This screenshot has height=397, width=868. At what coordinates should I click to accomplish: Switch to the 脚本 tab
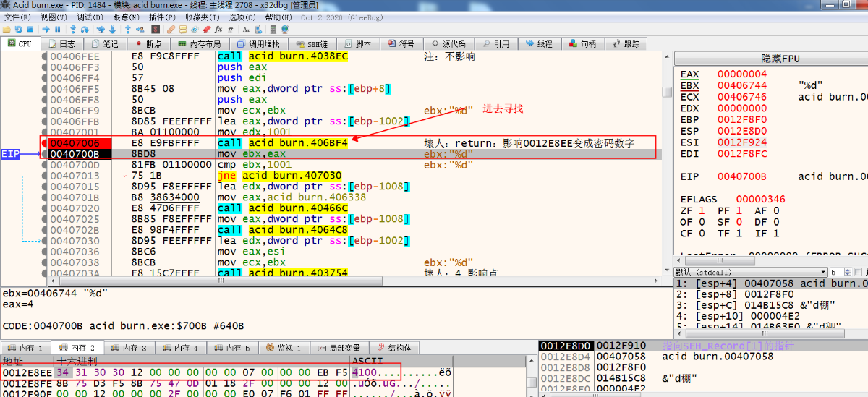tap(357, 43)
